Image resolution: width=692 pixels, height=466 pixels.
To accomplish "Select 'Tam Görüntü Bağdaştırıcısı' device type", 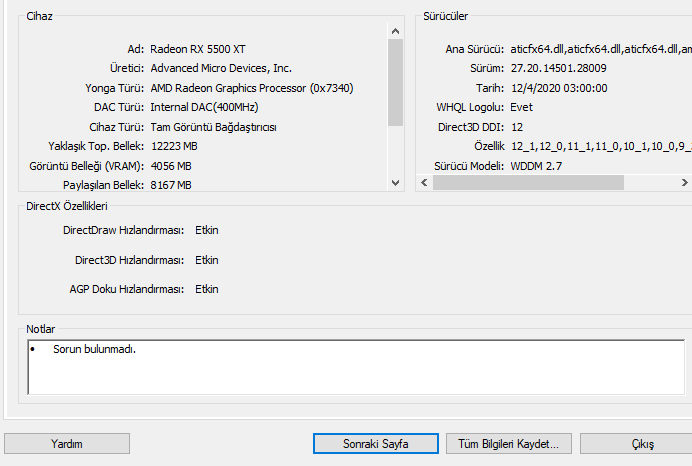I will tap(214, 127).
